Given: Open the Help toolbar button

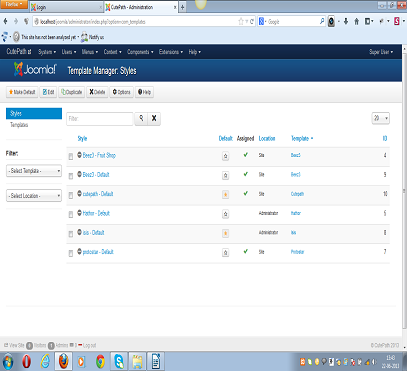Looking at the screenshot, I should point(144,92).
